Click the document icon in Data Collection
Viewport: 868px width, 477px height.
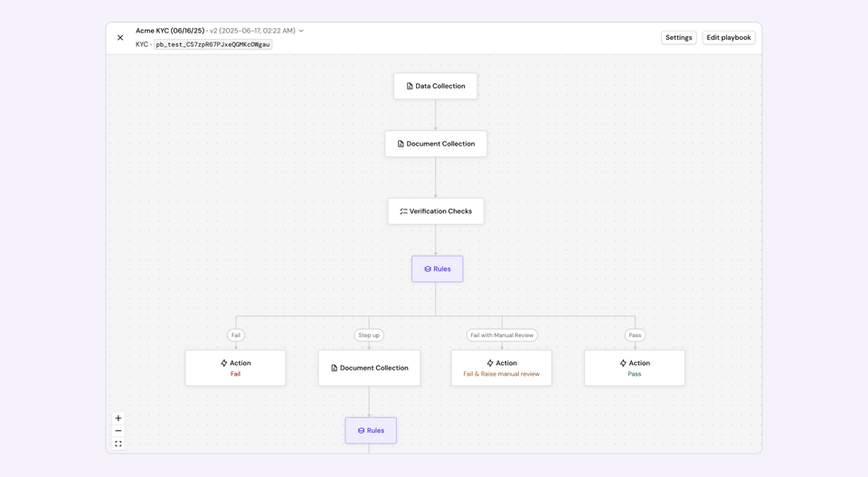click(x=410, y=87)
